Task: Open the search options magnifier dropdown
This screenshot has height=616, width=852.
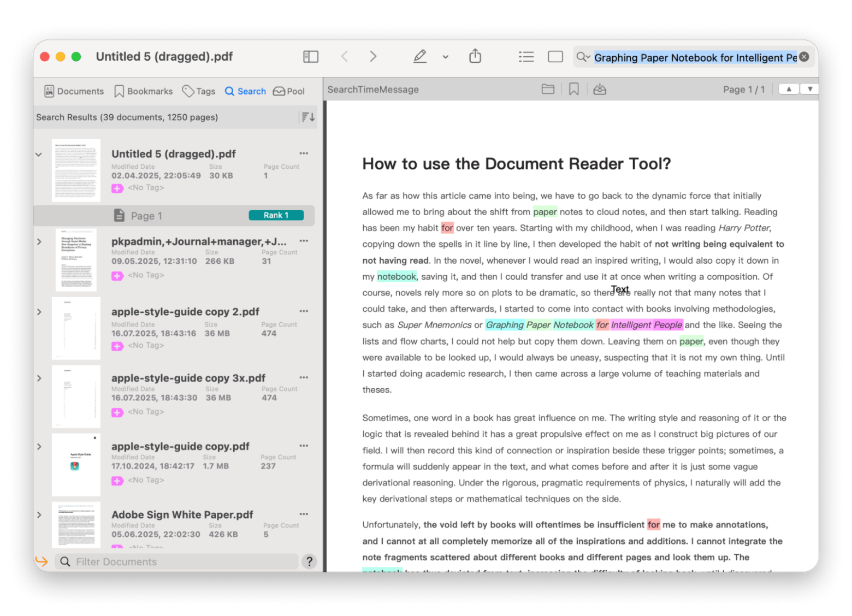Action: coord(583,57)
